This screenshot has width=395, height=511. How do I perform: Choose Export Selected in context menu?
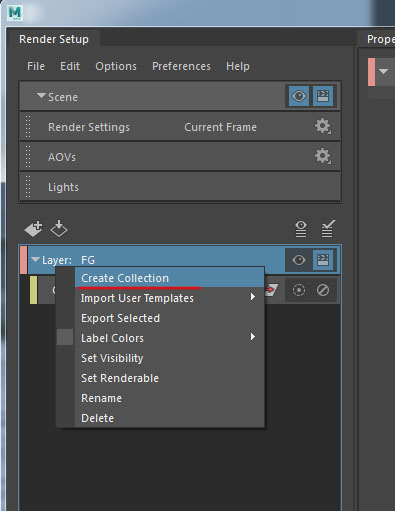click(x=169, y=318)
